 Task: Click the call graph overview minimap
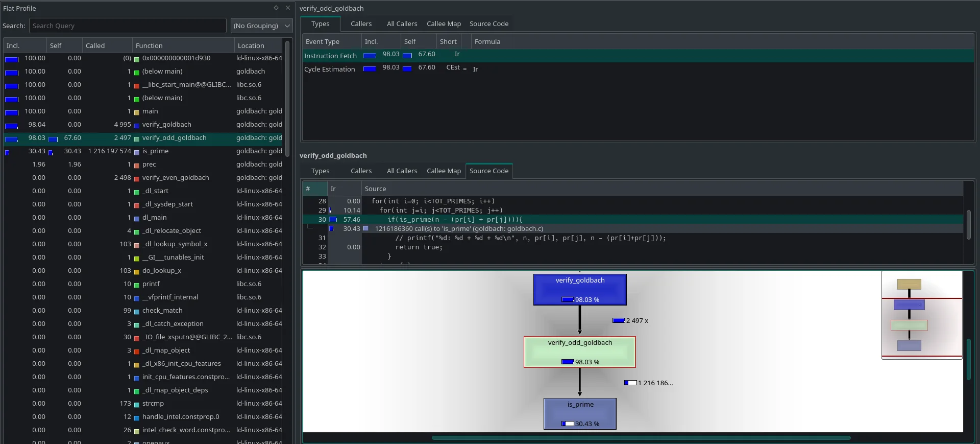(921, 315)
